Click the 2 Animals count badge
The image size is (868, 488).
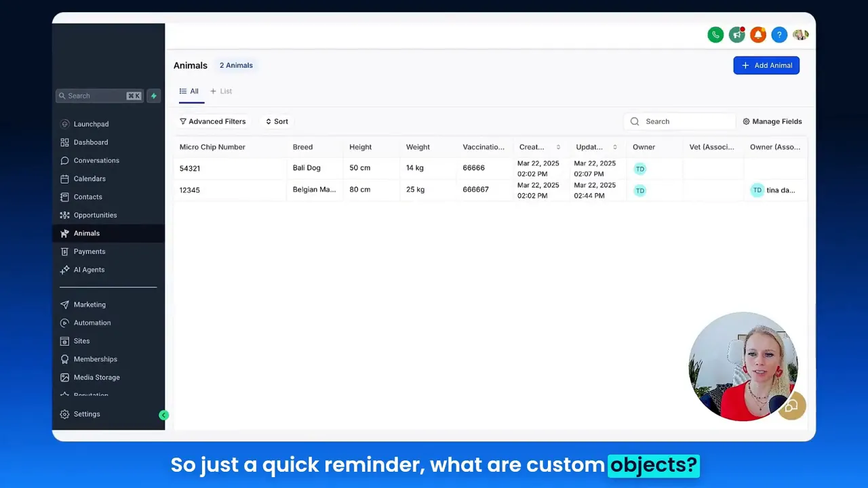236,66
